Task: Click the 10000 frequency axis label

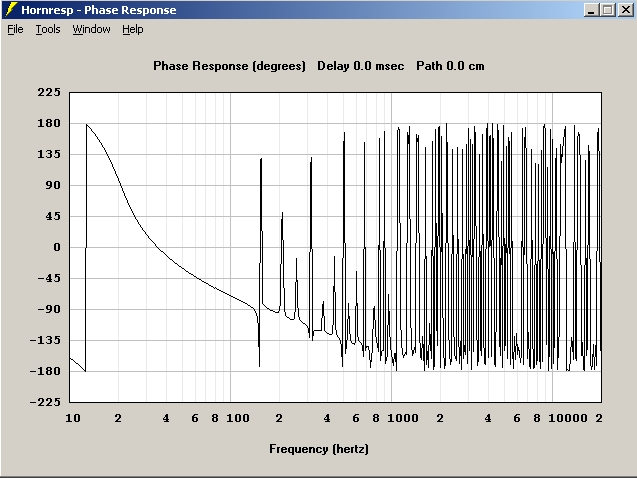Action: pyautogui.click(x=568, y=418)
